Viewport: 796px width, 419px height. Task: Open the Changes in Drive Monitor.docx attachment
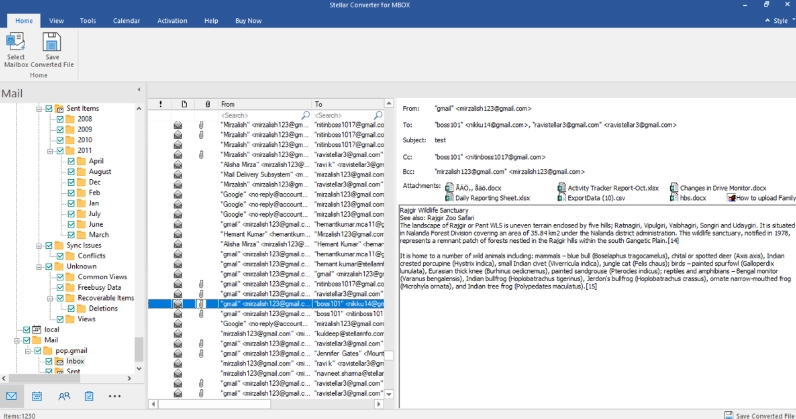(x=717, y=188)
